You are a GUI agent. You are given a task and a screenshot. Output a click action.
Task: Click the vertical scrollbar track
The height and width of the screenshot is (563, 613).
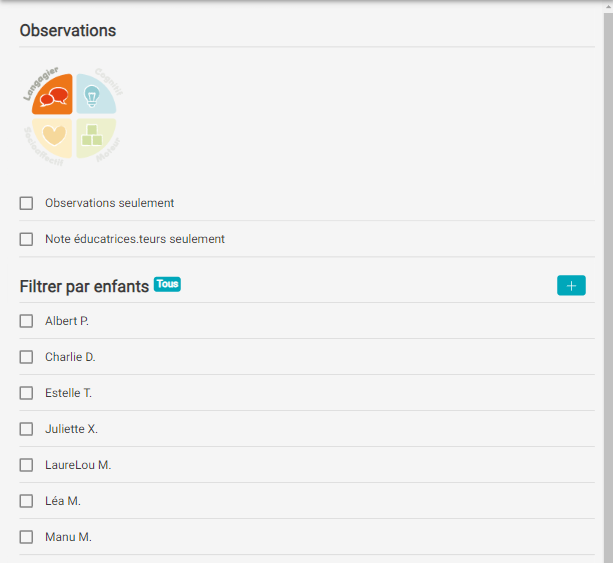click(x=608, y=288)
